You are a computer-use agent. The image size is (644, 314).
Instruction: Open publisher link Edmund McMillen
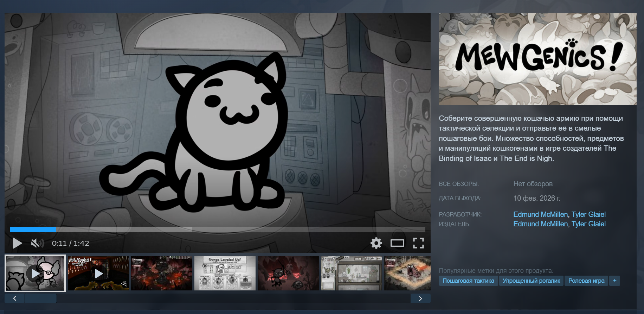pyautogui.click(x=540, y=224)
